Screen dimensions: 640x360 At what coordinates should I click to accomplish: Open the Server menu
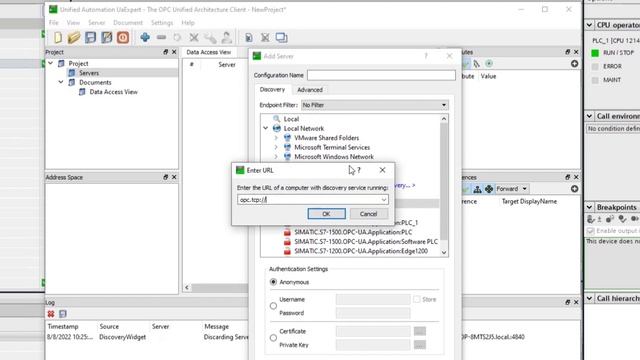(x=97, y=23)
